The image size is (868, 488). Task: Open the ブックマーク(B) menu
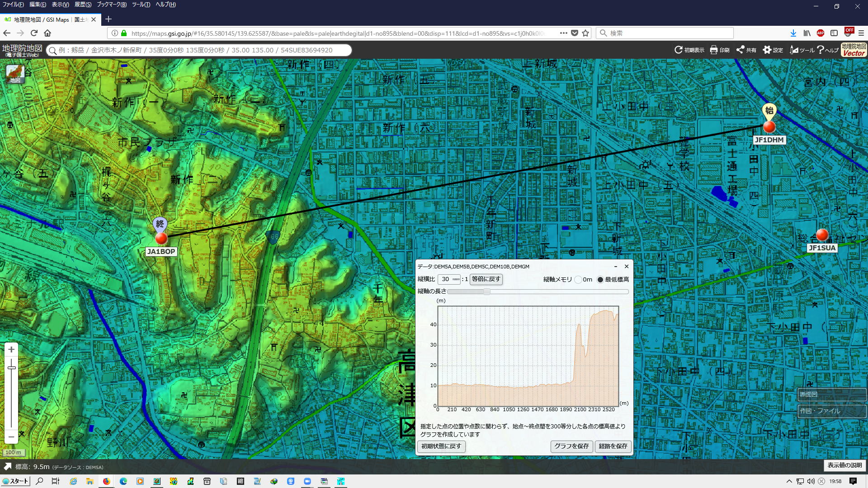(x=112, y=5)
